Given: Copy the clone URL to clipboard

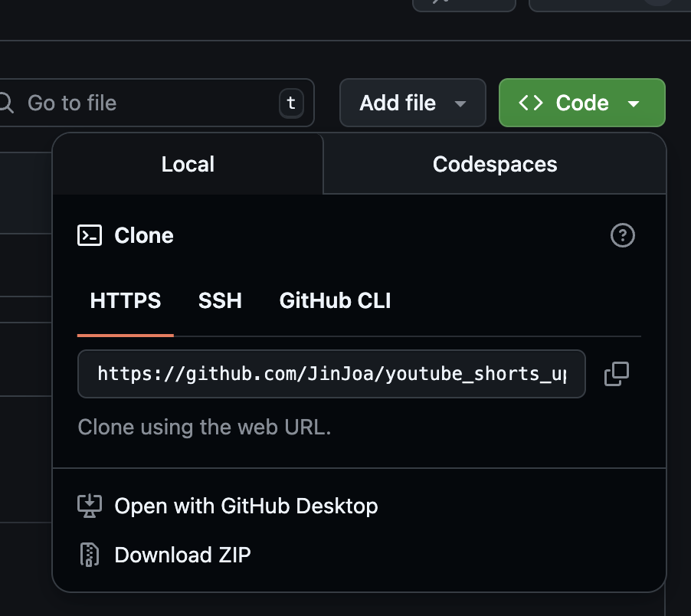Looking at the screenshot, I should [x=617, y=374].
